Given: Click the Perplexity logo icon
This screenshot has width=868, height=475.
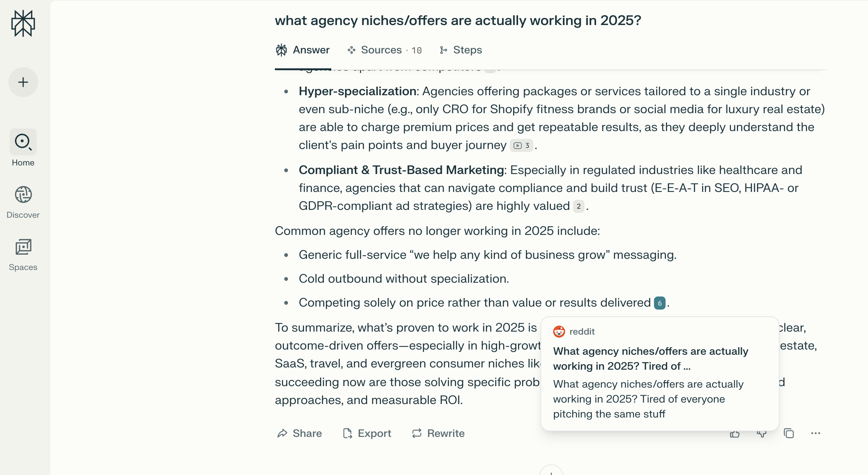Looking at the screenshot, I should pyautogui.click(x=23, y=23).
